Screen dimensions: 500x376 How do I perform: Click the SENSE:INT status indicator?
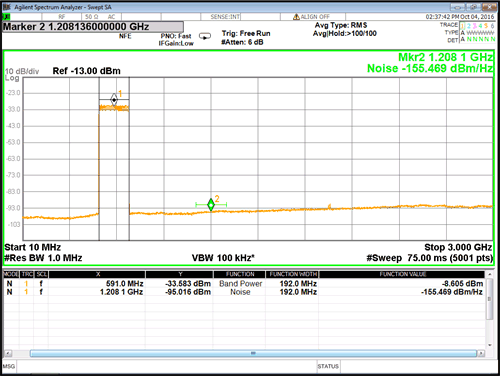click(225, 17)
